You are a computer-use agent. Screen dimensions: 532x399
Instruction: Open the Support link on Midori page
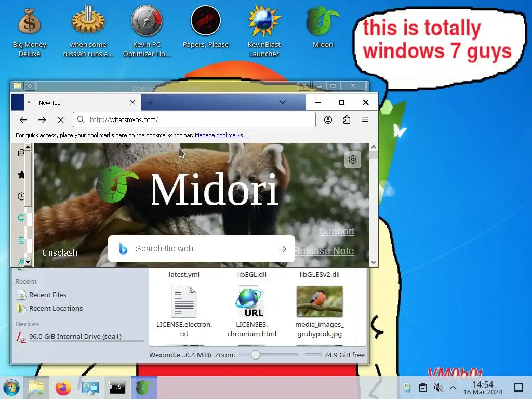pyautogui.click(x=337, y=231)
